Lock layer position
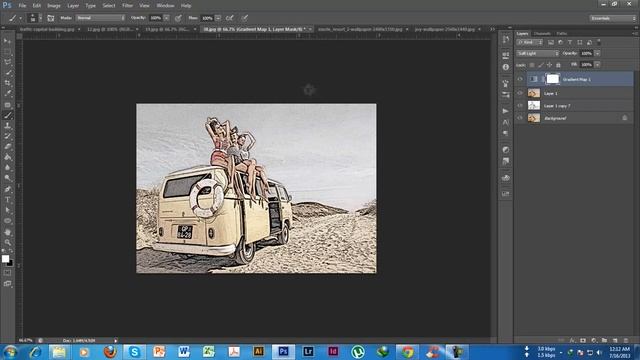Viewport: 640px width, 360px height. click(x=549, y=65)
